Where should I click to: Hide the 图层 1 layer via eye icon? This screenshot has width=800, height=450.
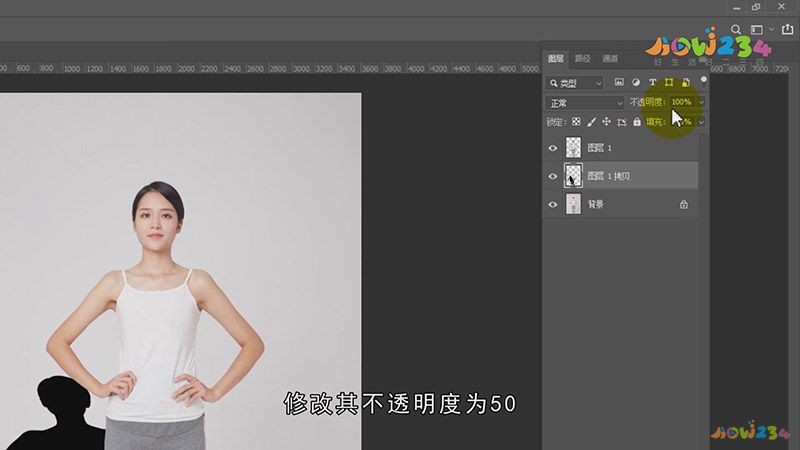point(553,148)
